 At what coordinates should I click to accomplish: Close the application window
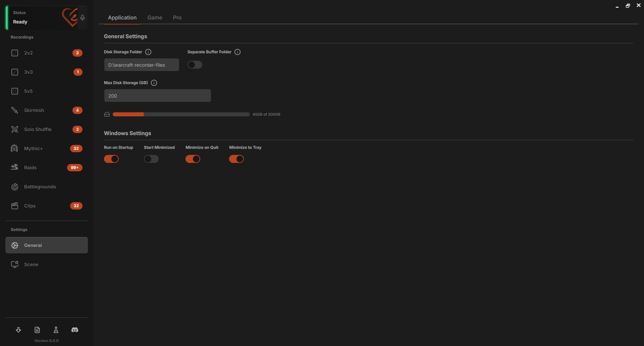pyautogui.click(x=639, y=5)
